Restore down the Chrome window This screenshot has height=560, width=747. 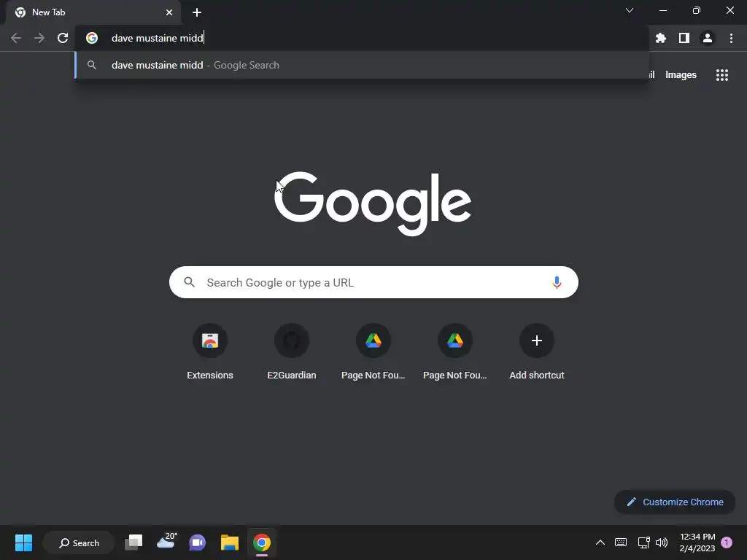[x=697, y=10]
